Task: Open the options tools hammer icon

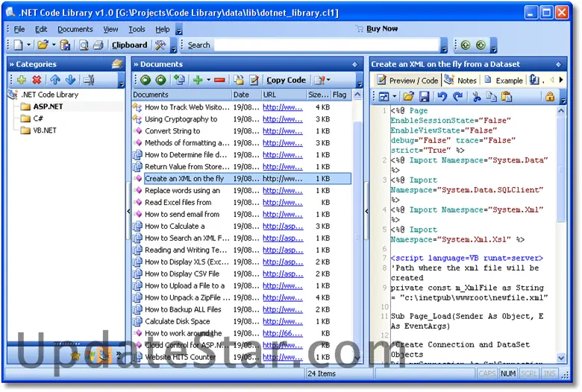Action: point(160,45)
